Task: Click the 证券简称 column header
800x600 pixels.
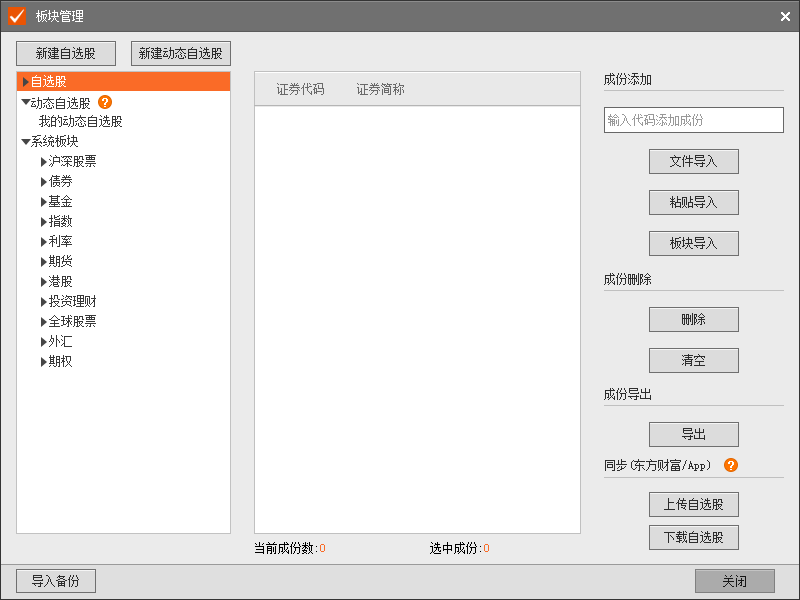Action: 380,89
